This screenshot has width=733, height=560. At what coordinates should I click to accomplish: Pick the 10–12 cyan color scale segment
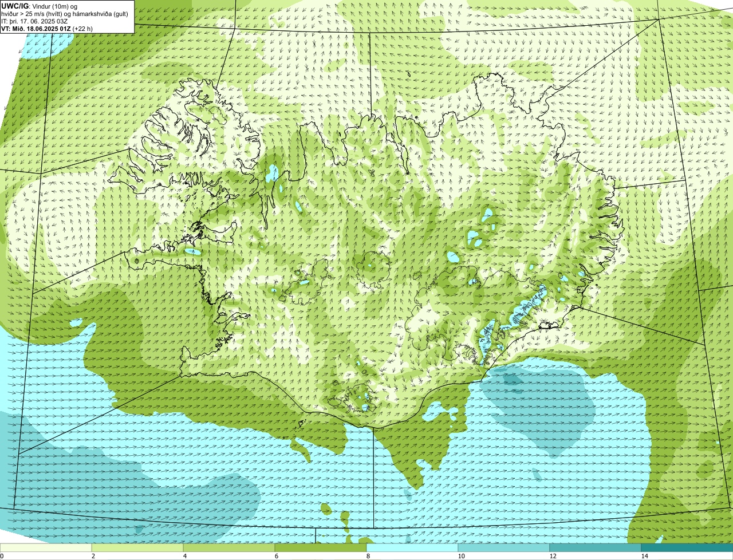504,547
